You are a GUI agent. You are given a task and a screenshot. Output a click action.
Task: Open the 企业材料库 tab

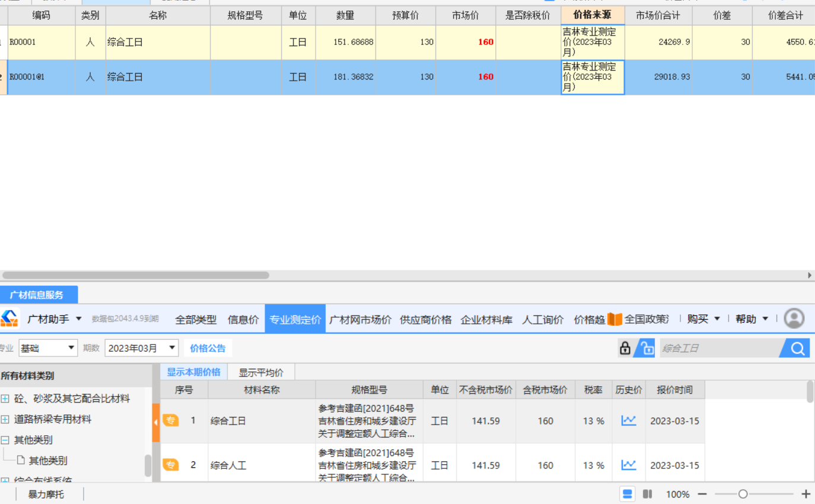486,320
